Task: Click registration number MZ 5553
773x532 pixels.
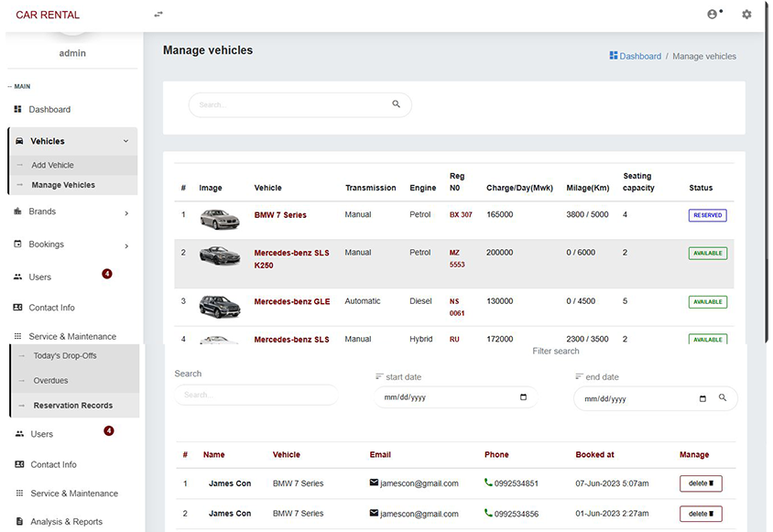Action: 457,258
